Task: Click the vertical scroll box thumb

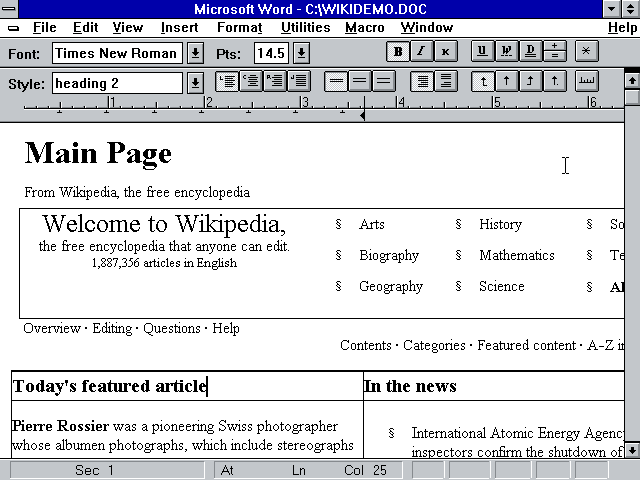Action: tap(632, 97)
